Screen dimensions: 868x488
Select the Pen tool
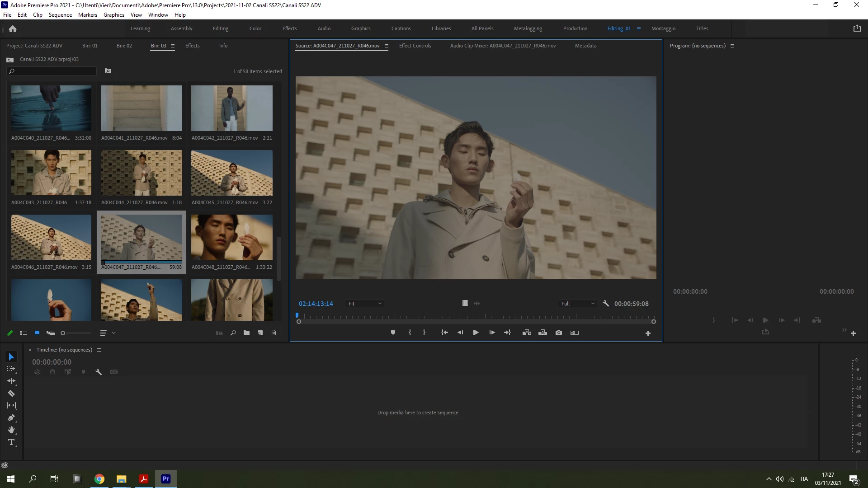[11, 418]
